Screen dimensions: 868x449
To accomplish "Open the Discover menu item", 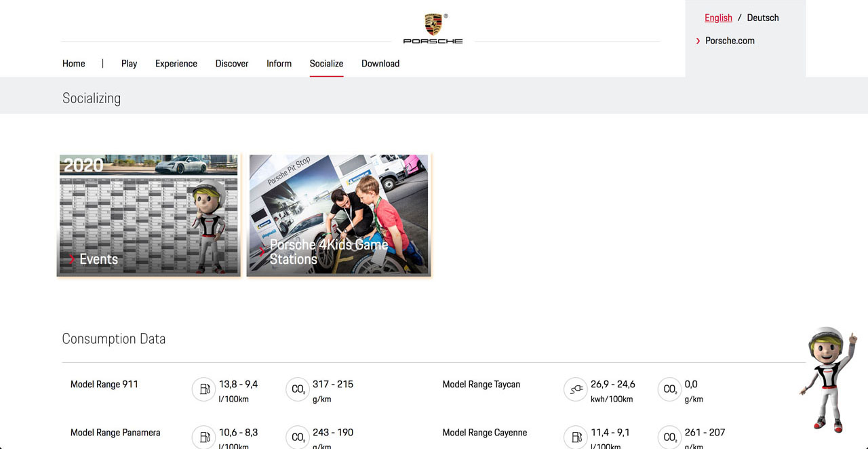I will point(232,64).
